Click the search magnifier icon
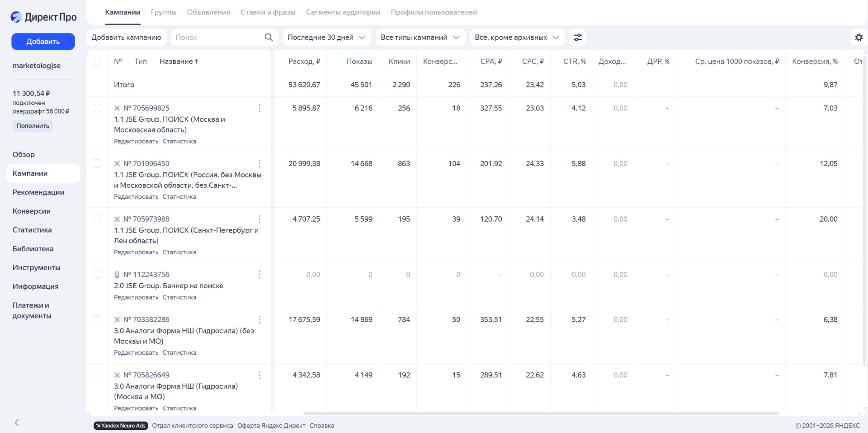The height and width of the screenshot is (433, 868). [269, 38]
